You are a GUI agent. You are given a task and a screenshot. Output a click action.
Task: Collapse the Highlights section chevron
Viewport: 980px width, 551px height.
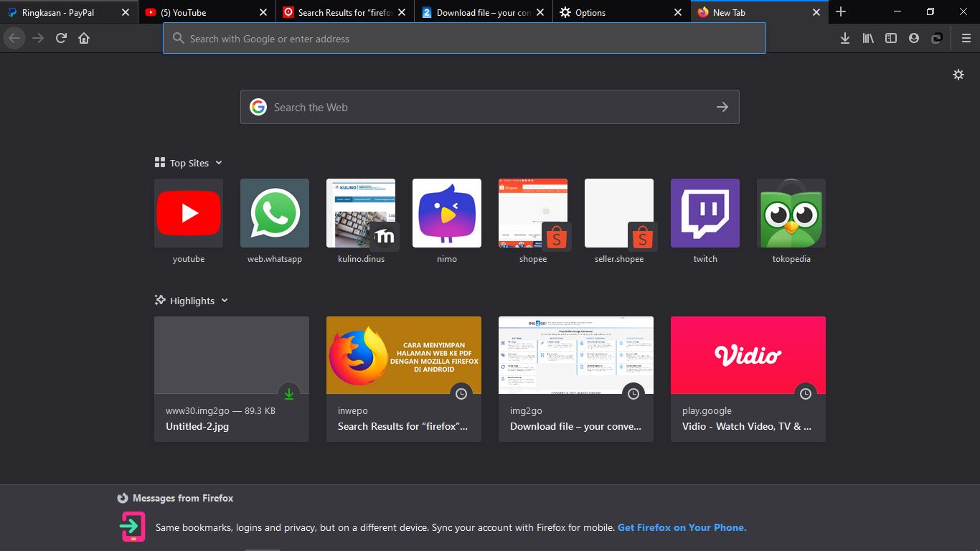(225, 301)
